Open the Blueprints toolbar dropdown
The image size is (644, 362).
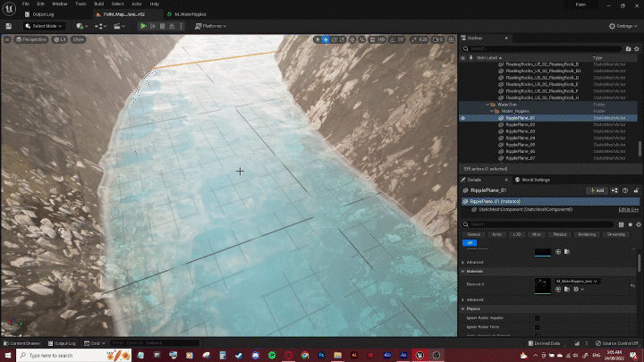[100, 26]
